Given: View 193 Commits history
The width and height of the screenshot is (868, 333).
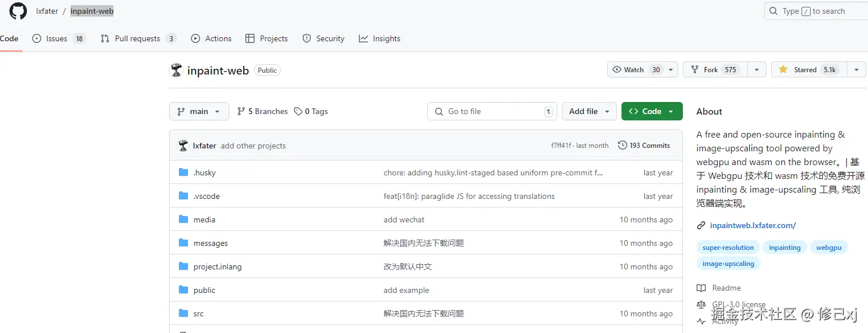Looking at the screenshot, I should tap(644, 146).
